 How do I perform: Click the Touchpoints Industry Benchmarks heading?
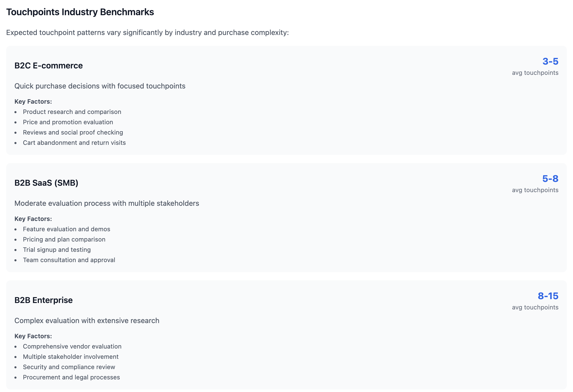80,12
